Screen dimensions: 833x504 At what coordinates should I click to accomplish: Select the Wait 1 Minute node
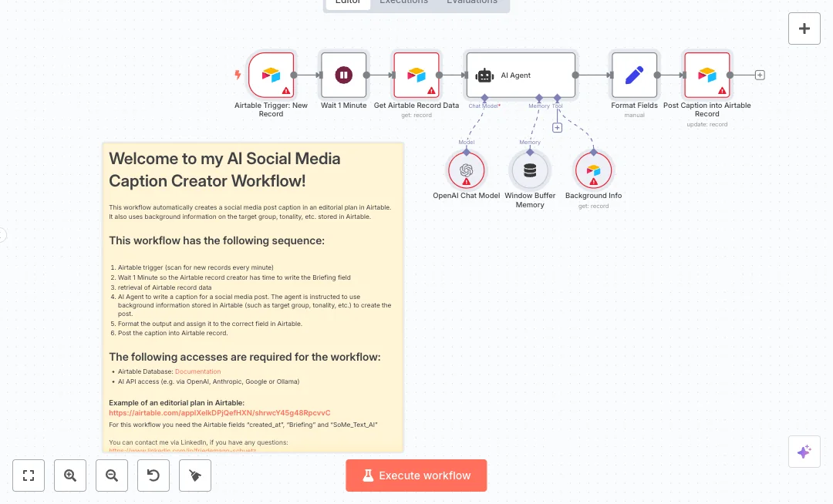point(343,75)
